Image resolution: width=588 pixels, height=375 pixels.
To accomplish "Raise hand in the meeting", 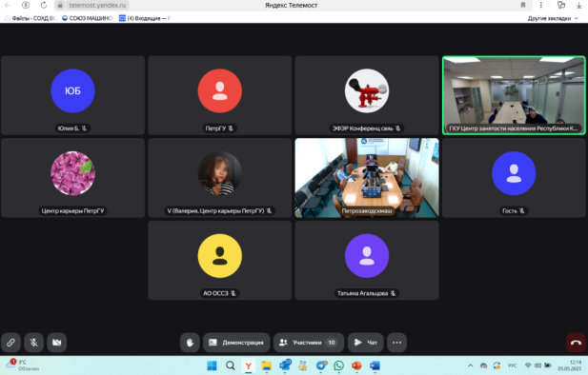I will click(190, 343).
